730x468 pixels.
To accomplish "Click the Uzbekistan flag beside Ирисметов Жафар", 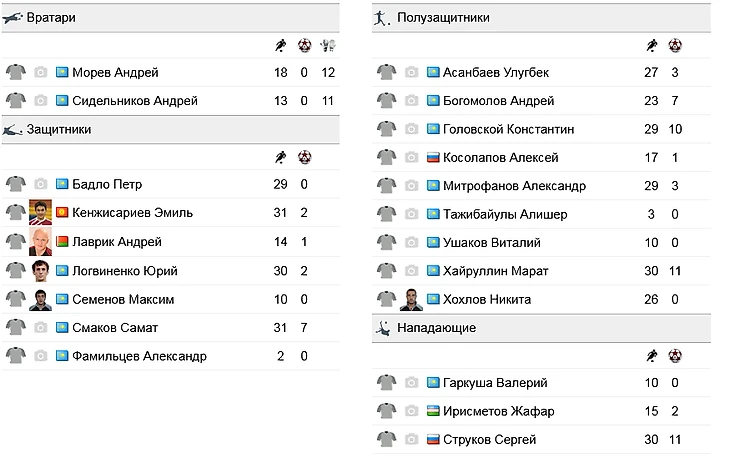I will tap(433, 411).
